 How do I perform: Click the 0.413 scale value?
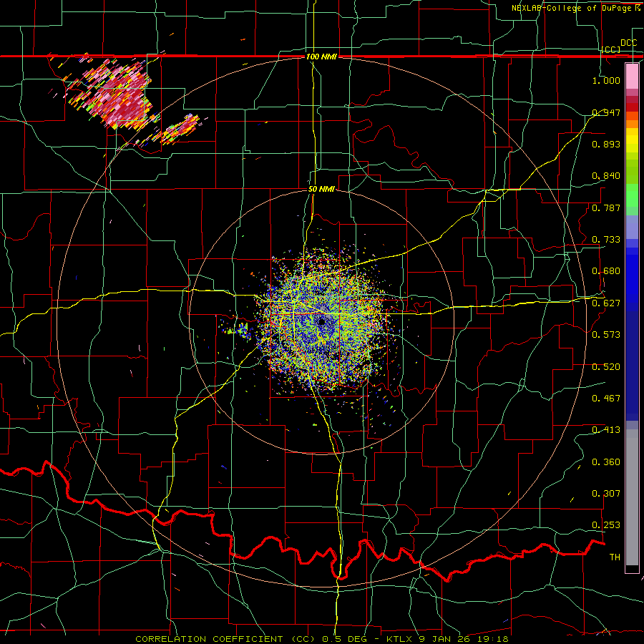pyautogui.click(x=606, y=430)
